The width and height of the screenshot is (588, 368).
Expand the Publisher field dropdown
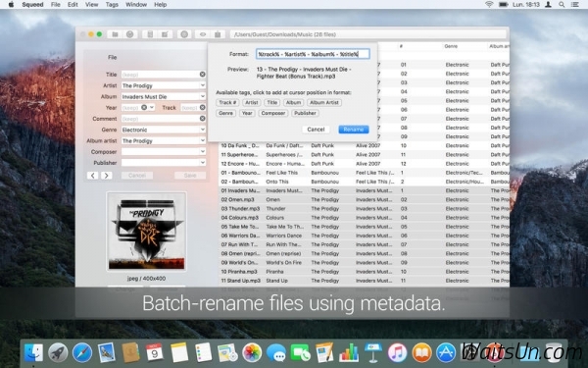203,163
